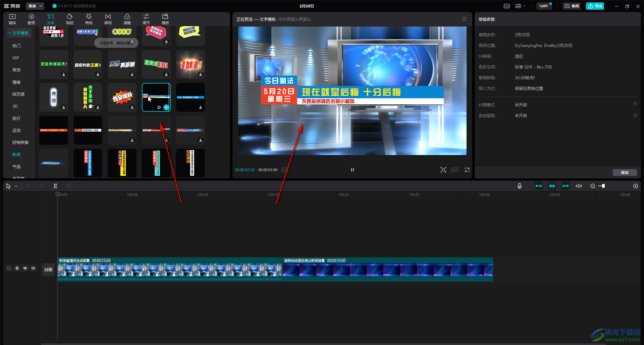Select the 情绪 category
This screenshot has height=345, width=644.
[16, 82]
